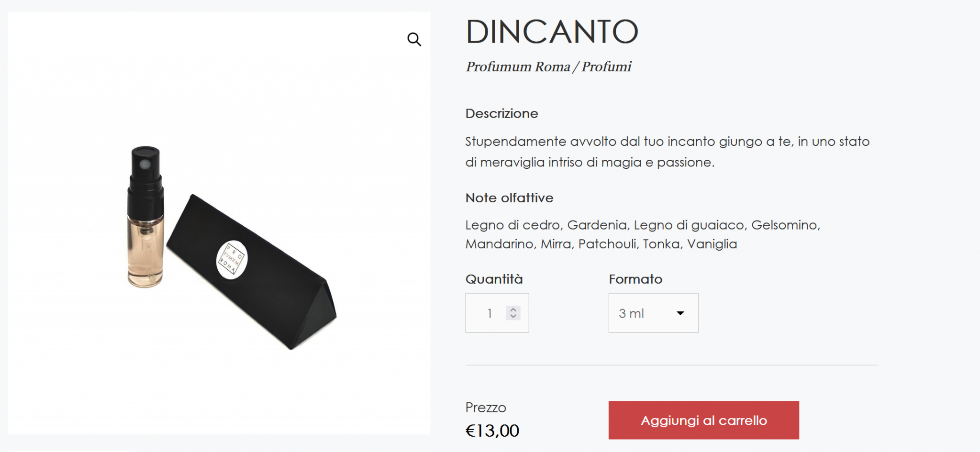The image size is (980, 452).
Task: Click the Quantità label
Action: click(x=494, y=279)
